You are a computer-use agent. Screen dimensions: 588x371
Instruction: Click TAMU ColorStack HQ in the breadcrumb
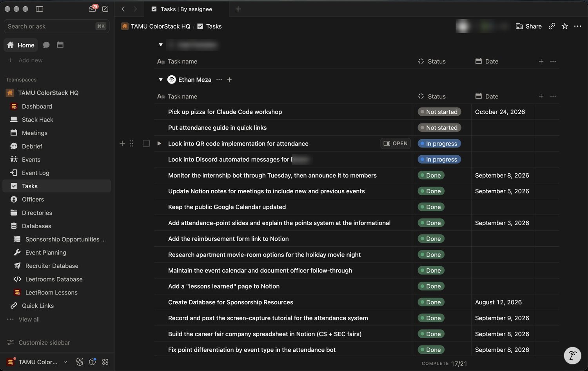point(156,26)
